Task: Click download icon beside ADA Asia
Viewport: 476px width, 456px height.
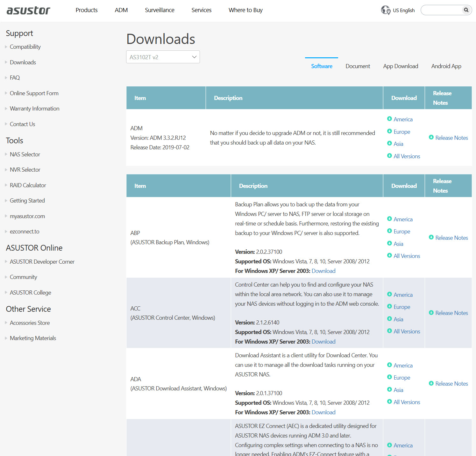Action: click(x=389, y=389)
